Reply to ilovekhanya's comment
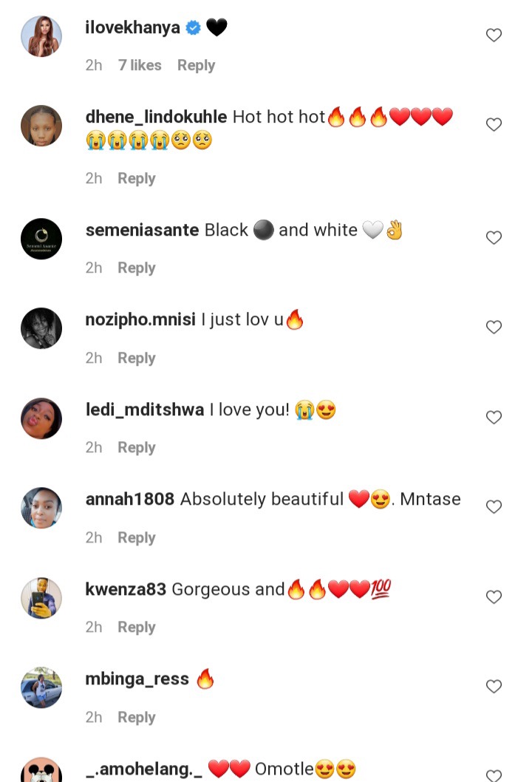 click(x=196, y=65)
